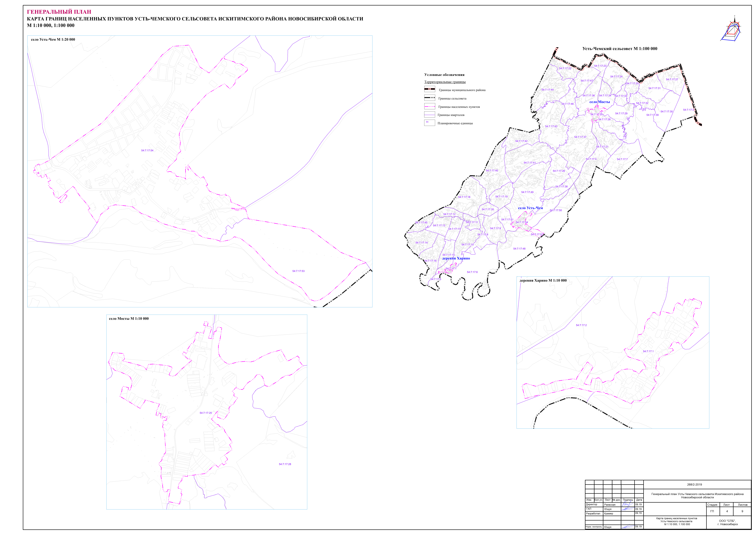
Task: Click label 54:7:17:2 in Харино inset
Action: click(x=581, y=325)
